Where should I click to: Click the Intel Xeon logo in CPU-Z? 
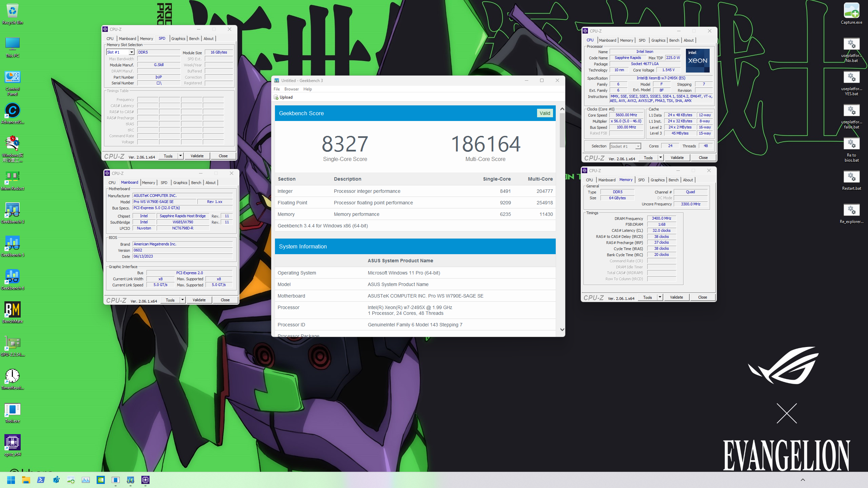click(697, 61)
